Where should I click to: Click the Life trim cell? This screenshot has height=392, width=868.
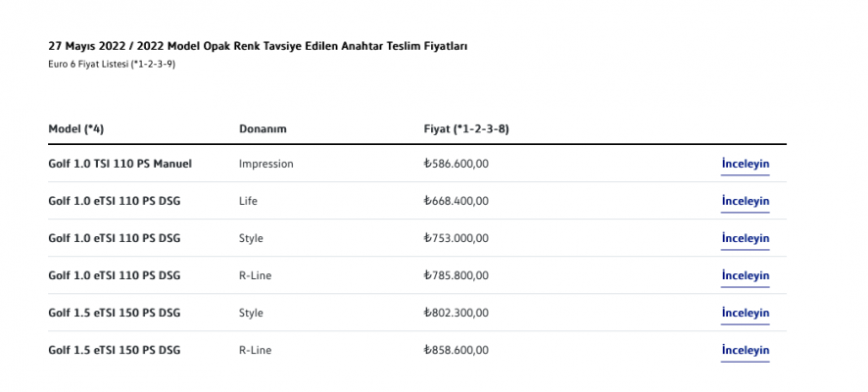[x=248, y=201]
